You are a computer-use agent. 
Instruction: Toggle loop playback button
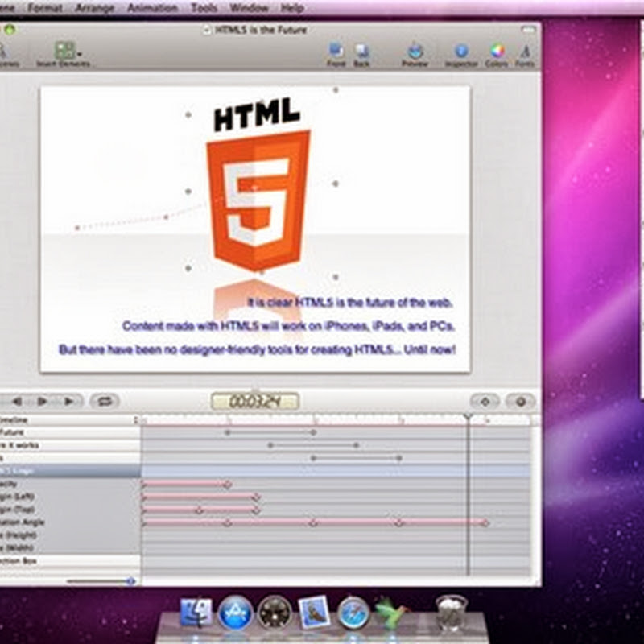[105, 401]
